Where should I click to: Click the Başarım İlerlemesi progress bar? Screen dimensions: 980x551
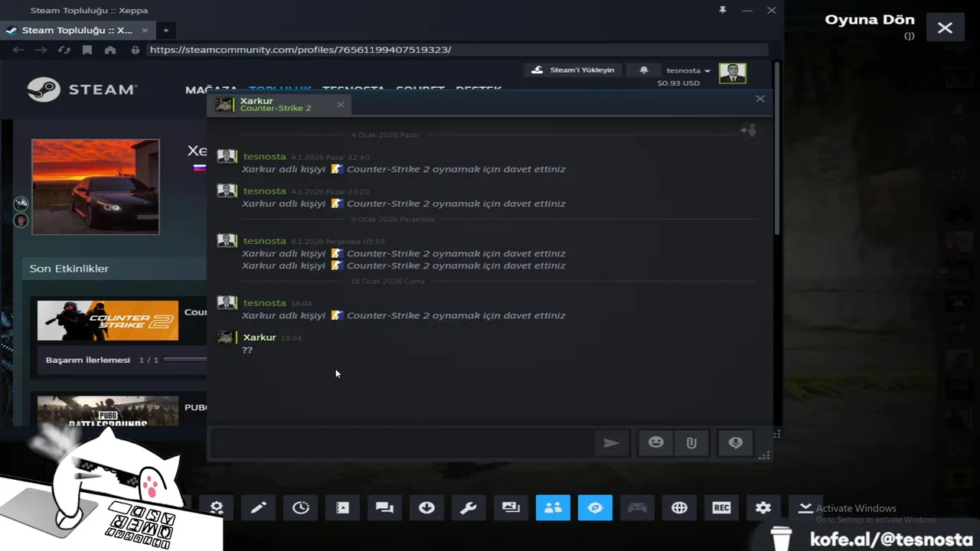pyautogui.click(x=185, y=360)
